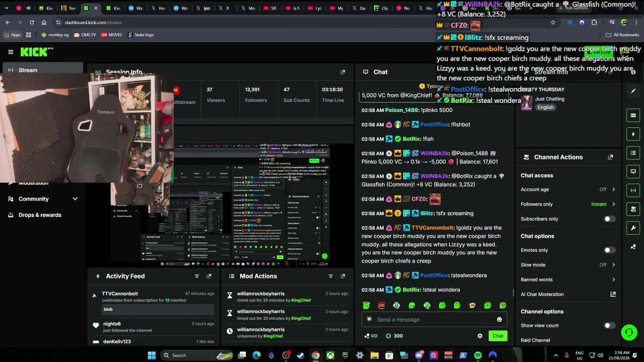The image size is (644, 362).
Task: Pop out the Session Info panel
Action: (343, 72)
